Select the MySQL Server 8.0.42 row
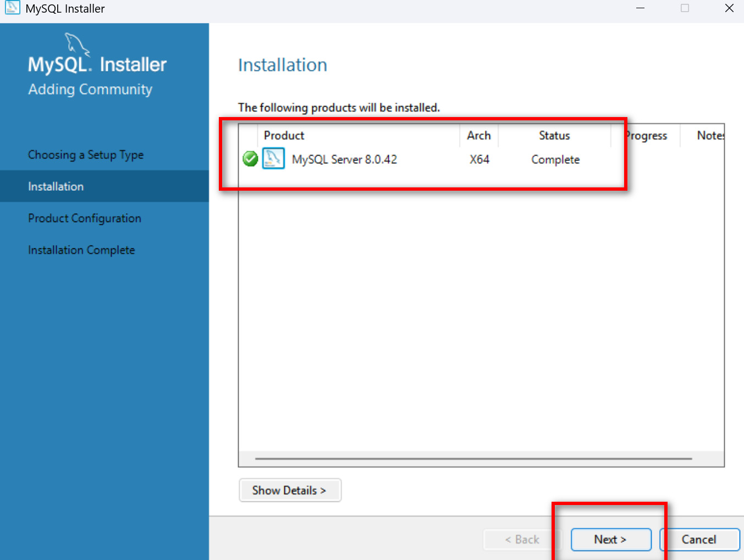Viewport: 744px width, 560px height. 344,159
